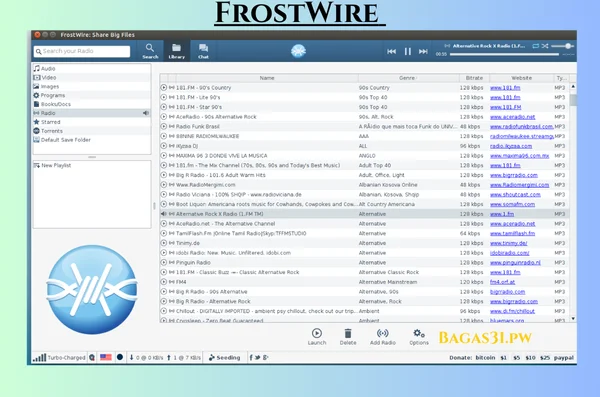Open Torrents in library sidebar
The width and height of the screenshot is (600, 397).
(92, 131)
